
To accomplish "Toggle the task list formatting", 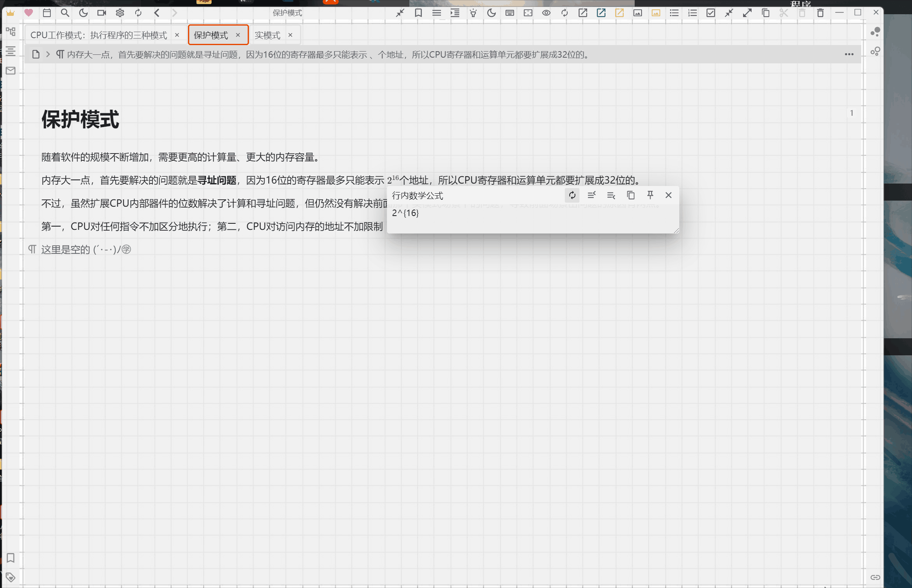I will pos(710,13).
